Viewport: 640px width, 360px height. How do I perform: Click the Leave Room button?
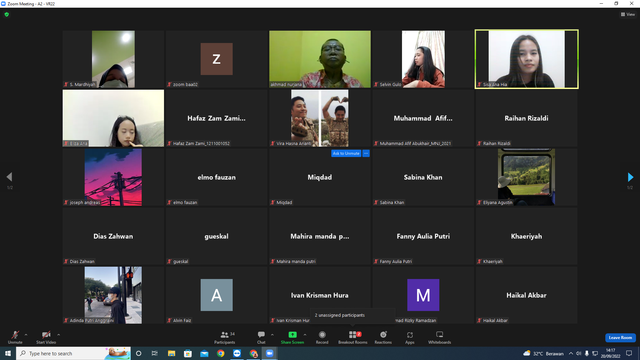pos(620,338)
